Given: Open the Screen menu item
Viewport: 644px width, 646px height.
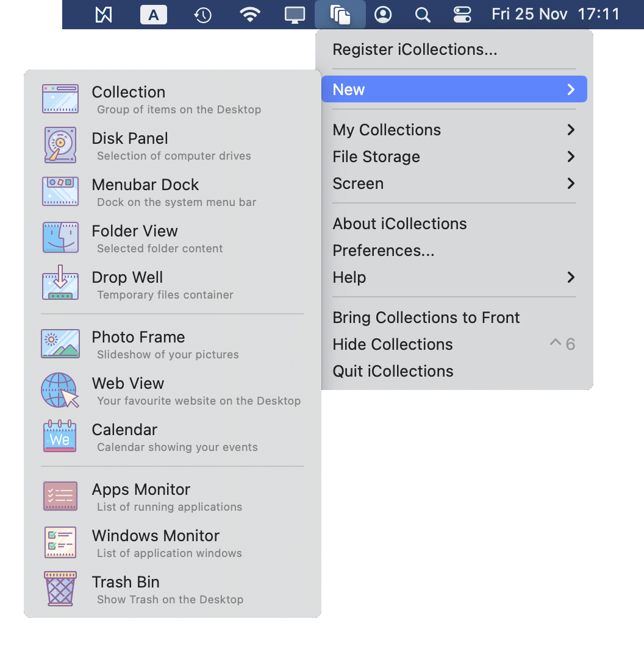Looking at the screenshot, I should (x=454, y=183).
